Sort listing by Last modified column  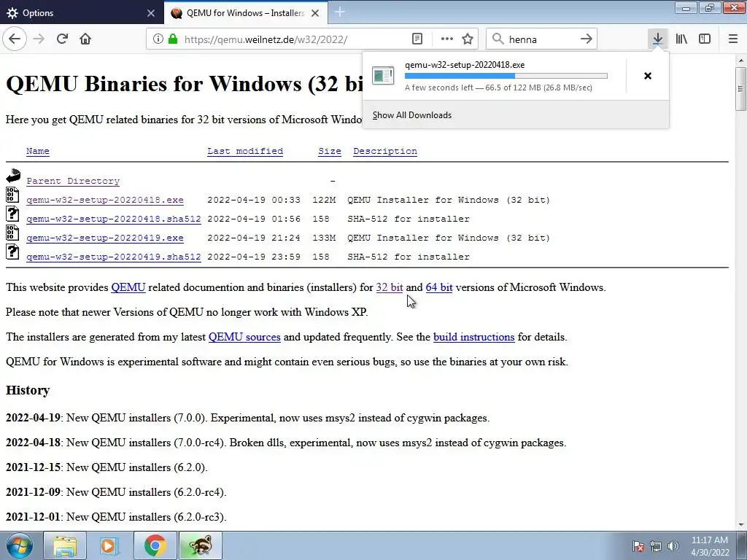click(x=245, y=151)
